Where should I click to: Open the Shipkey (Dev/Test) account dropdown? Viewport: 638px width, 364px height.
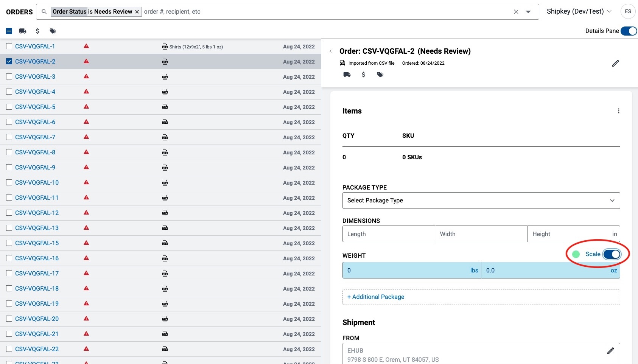point(579,11)
